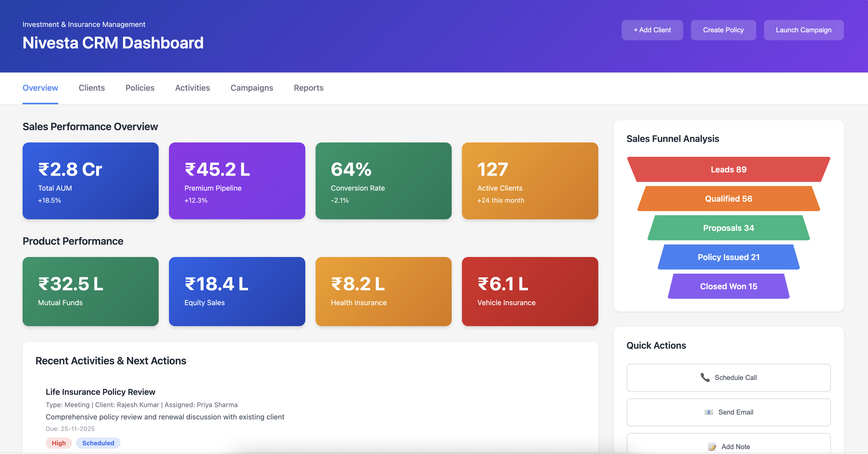This screenshot has height=454, width=868.
Task: Select the Mutual Funds product card
Action: pos(90,291)
